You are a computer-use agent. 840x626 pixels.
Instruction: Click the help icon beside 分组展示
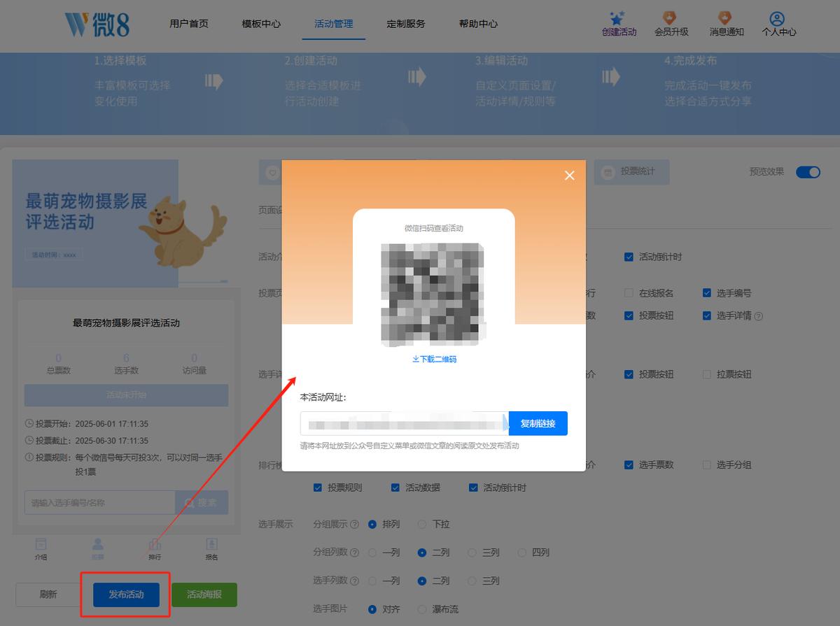pyautogui.click(x=354, y=525)
